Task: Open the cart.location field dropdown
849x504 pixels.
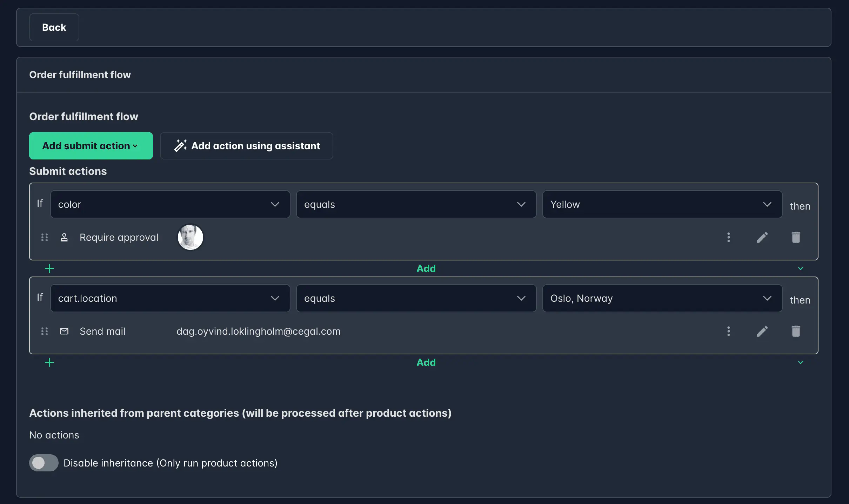Action: tap(170, 298)
